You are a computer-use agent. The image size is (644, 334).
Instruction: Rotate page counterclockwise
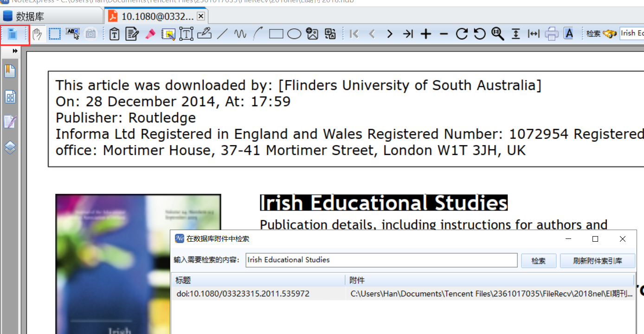(480, 34)
